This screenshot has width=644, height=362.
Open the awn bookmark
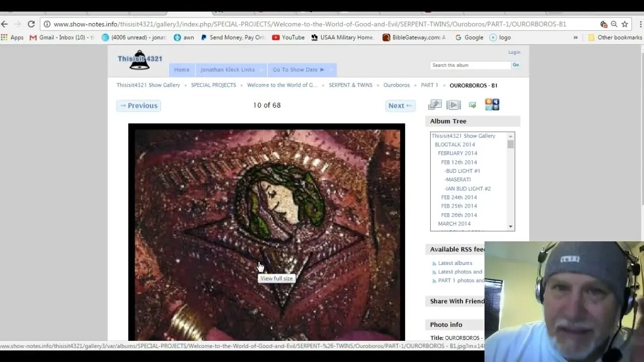184,37
